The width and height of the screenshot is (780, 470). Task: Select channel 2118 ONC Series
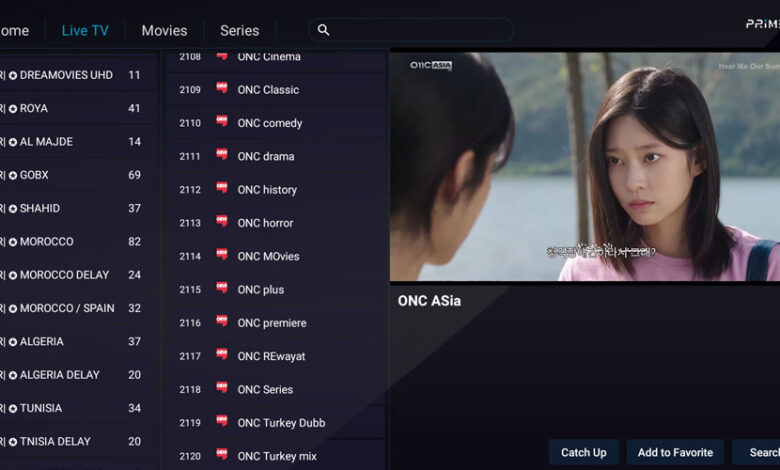point(276,389)
